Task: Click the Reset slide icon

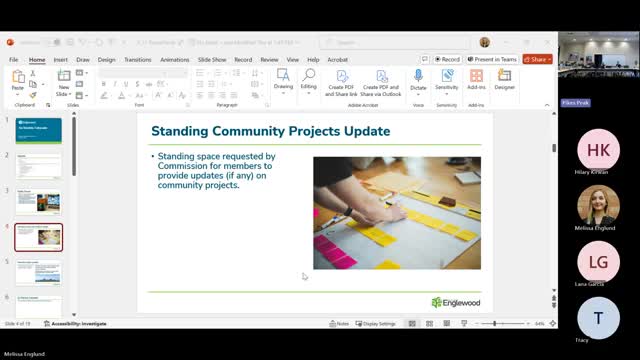Action: click(x=79, y=84)
